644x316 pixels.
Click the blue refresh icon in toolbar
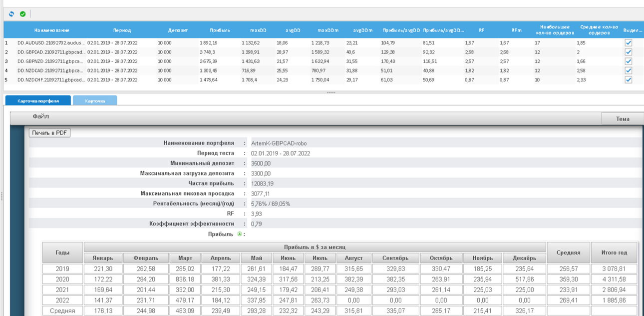pyautogui.click(x=11, y=14)
